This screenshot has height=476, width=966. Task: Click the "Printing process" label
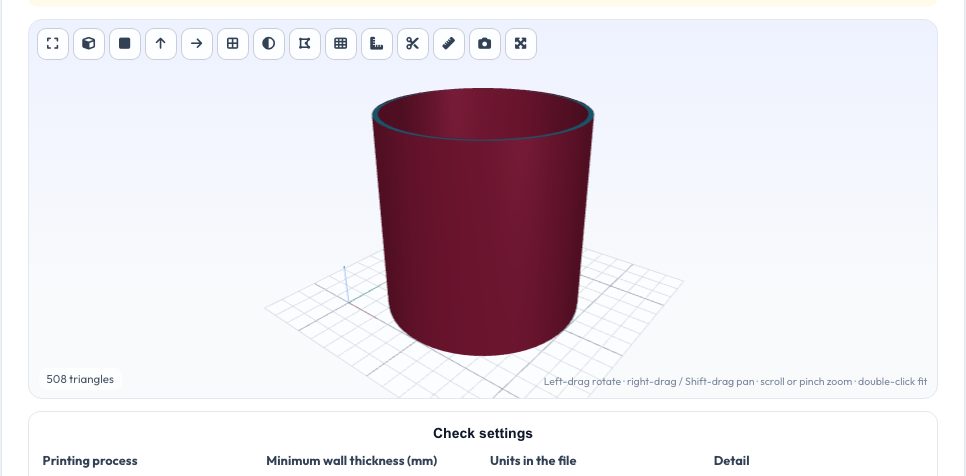click(90, 461)
